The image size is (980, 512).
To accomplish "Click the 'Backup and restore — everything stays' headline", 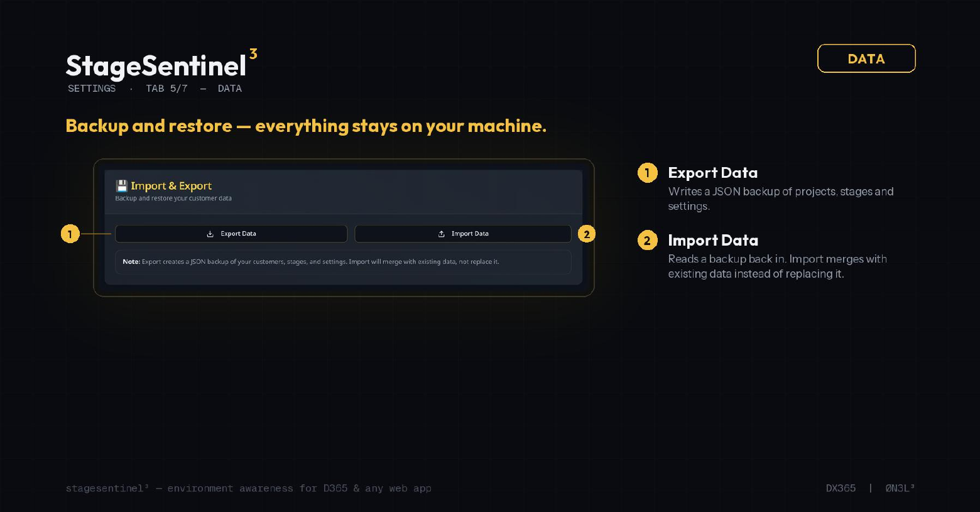I will coord(306,126).
